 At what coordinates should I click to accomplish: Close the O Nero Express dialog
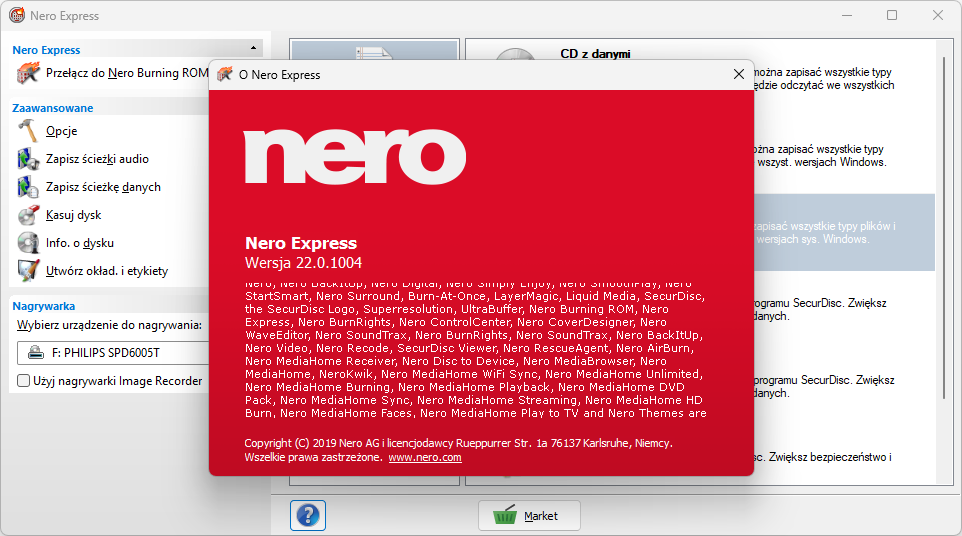click(739, 74)
